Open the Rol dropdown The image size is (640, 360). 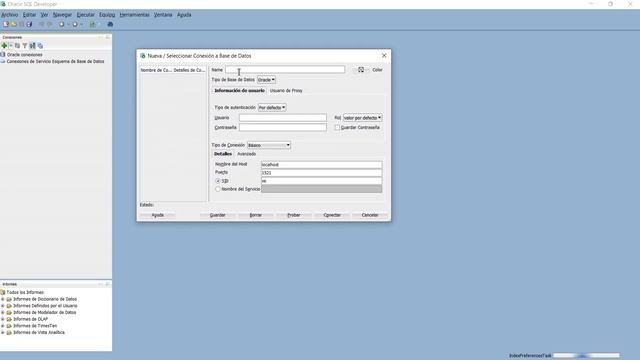coord(362,118)
